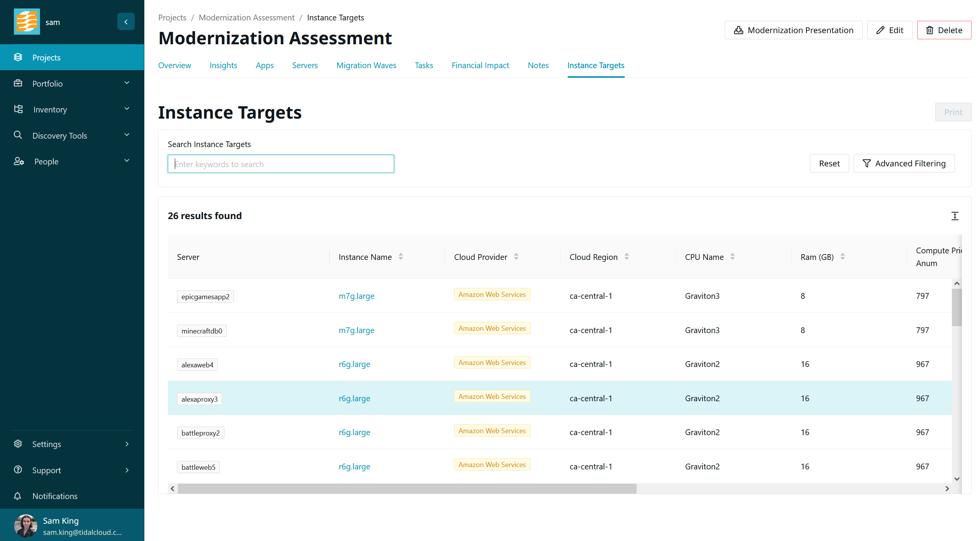This screenshot has width=980, height=541.
Task: Open Notifications bell in sidebar
Action: point(18,496)
